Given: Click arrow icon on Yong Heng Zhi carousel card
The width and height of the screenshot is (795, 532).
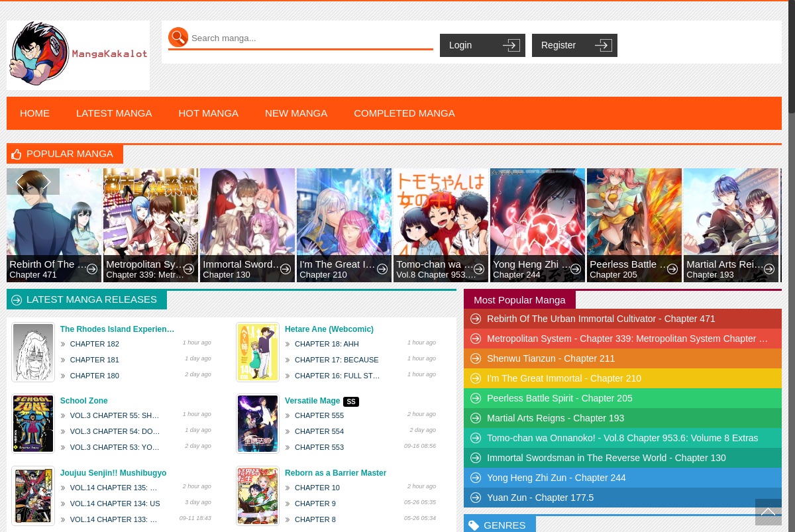Looking at the screenshot, I should [576, 269].
